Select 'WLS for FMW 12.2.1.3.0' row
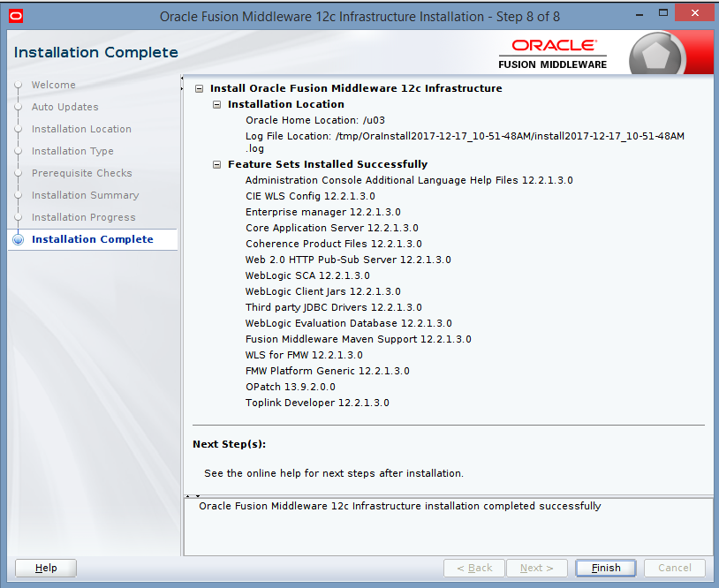Screen dimensions: 719x588 click(304, 355)
